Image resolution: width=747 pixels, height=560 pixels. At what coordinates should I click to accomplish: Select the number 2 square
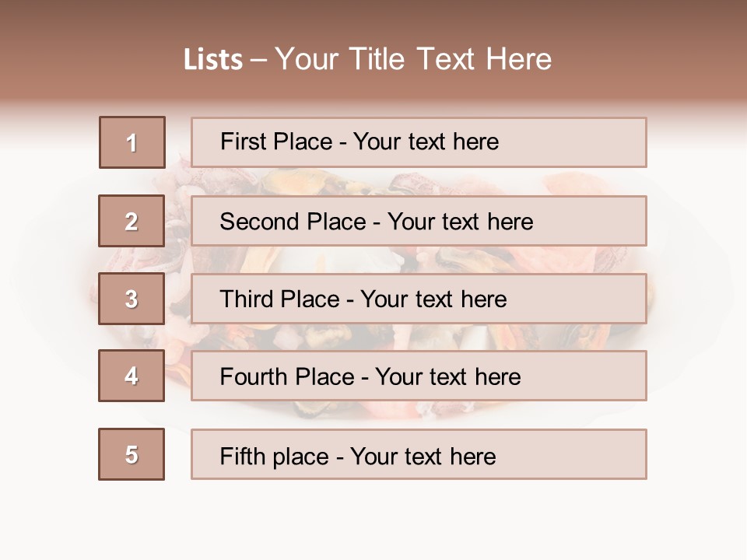click(132, 221)
